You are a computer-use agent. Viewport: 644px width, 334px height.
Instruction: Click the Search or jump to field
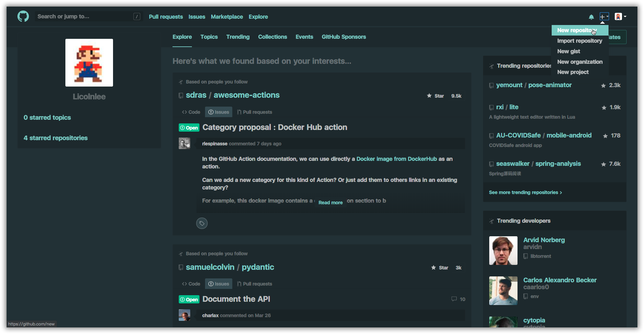pos(89,16)
